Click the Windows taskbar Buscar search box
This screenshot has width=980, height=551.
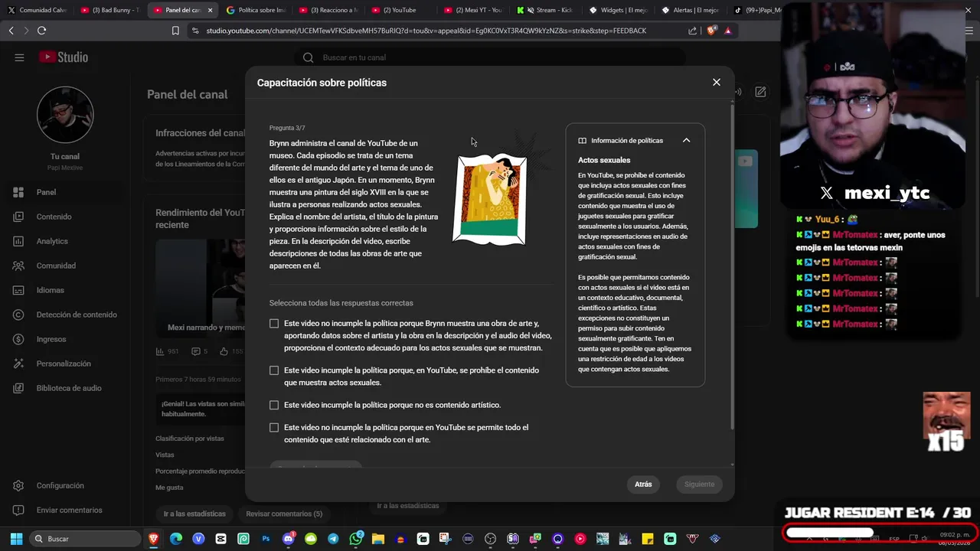(85, 539)
